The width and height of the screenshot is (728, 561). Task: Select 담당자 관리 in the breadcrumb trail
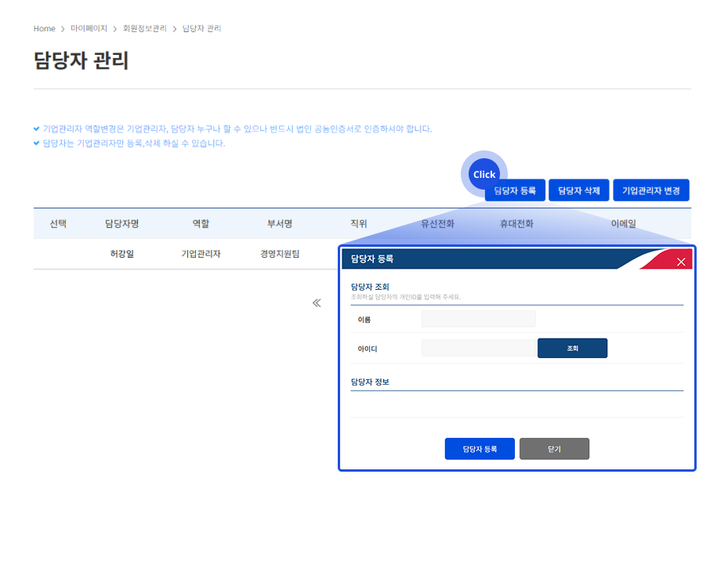[201, 29]
